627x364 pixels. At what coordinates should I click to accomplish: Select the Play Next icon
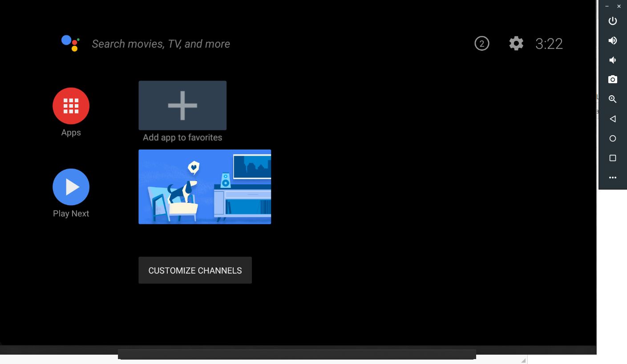(x=71, y=187)
